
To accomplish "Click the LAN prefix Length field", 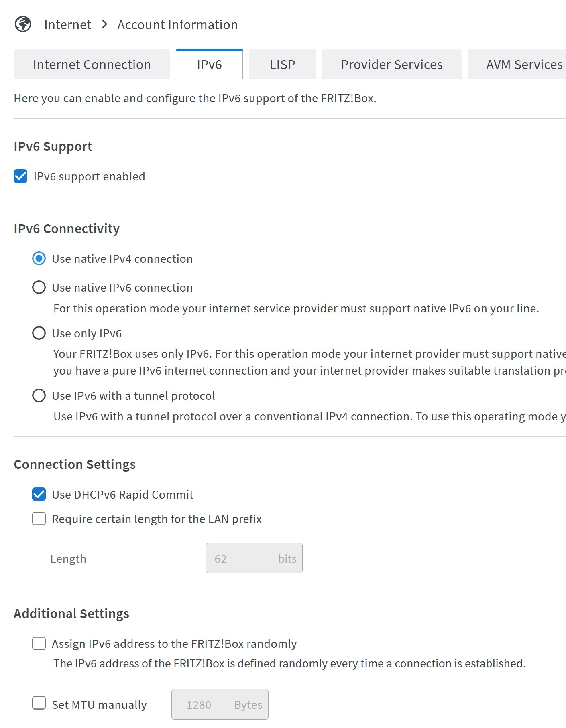I will (x=254, y=558).
